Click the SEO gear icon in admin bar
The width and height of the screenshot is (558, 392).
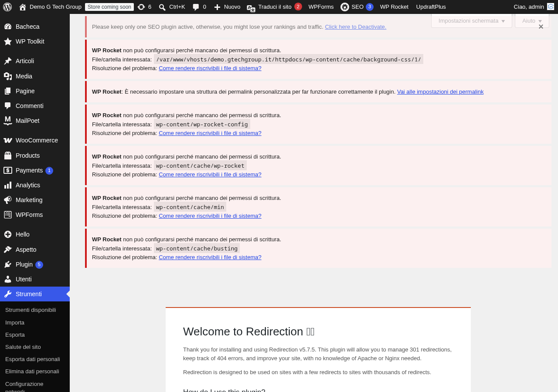point(345,7)
